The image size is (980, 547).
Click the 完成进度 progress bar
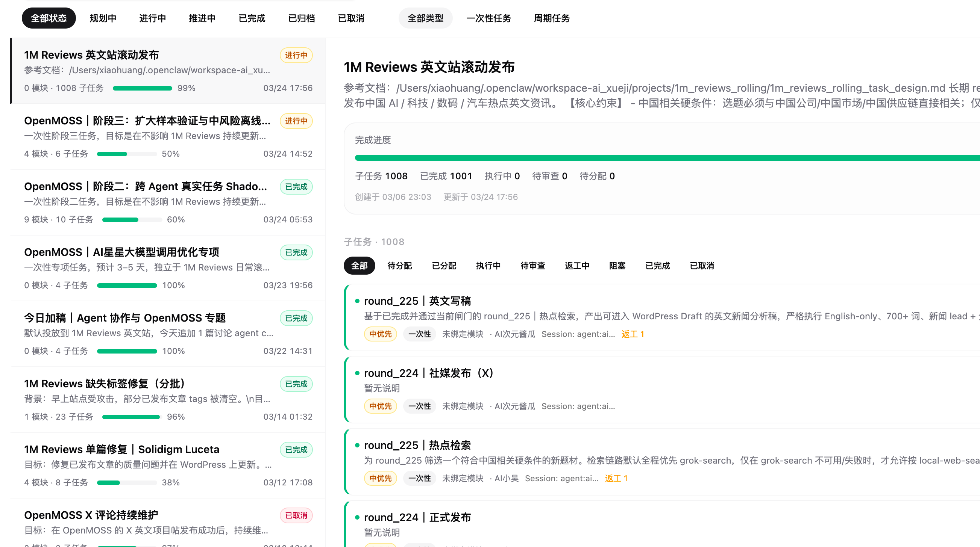[647, 157]
